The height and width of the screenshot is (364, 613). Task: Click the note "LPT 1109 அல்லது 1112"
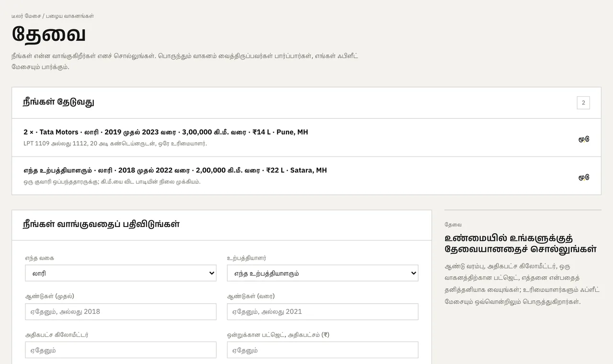click(x=115, y=143)
